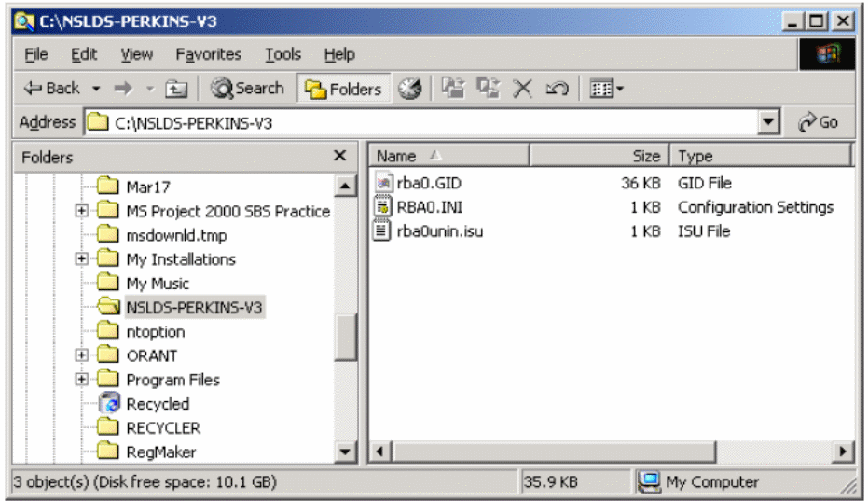Open the File menu
Image resolution: width=868 pixels, height=501 pixels.
click(36, 54)
